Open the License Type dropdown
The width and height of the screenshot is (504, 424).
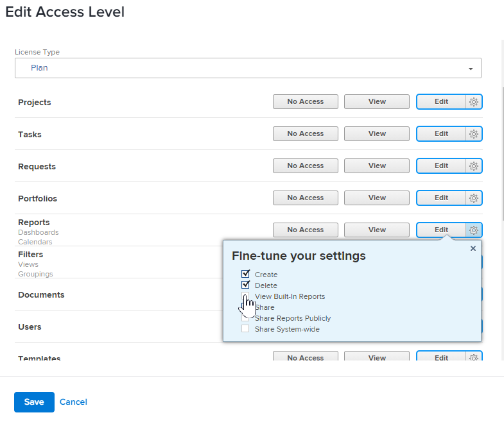point(248,68)
